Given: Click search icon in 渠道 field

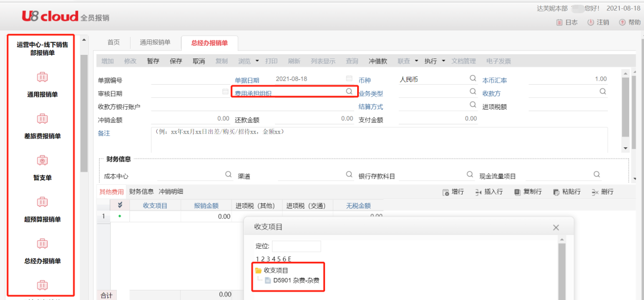Looking at the screenshot, I should pos(349,174).
